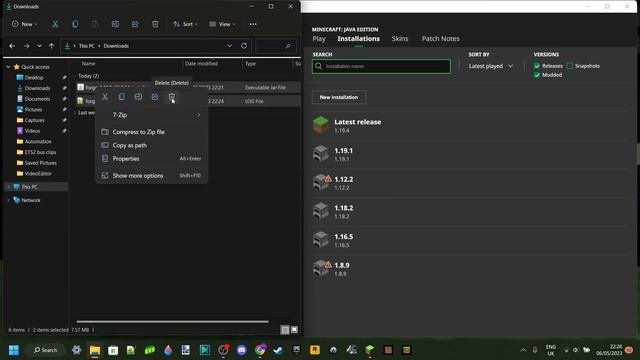
Task: Open recent locations chevron in Explorer
Action: pyautogui.click(x=39, y=46)
